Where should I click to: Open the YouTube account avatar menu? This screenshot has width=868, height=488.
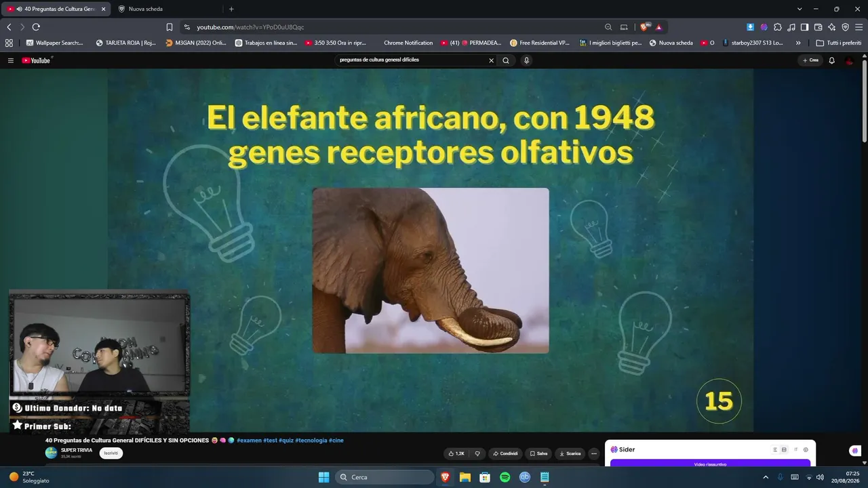pos(850,60)
